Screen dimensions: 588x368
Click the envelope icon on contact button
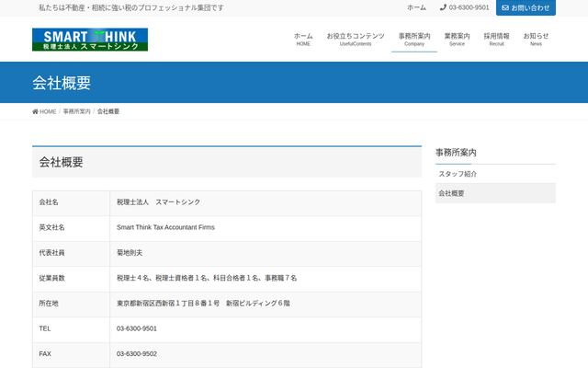pyautogui.click(x=505, y=7)
